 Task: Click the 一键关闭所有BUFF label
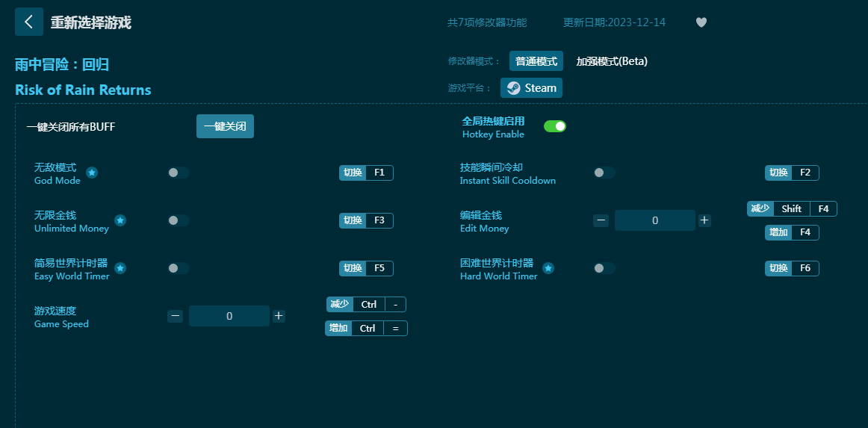[71, 127]
